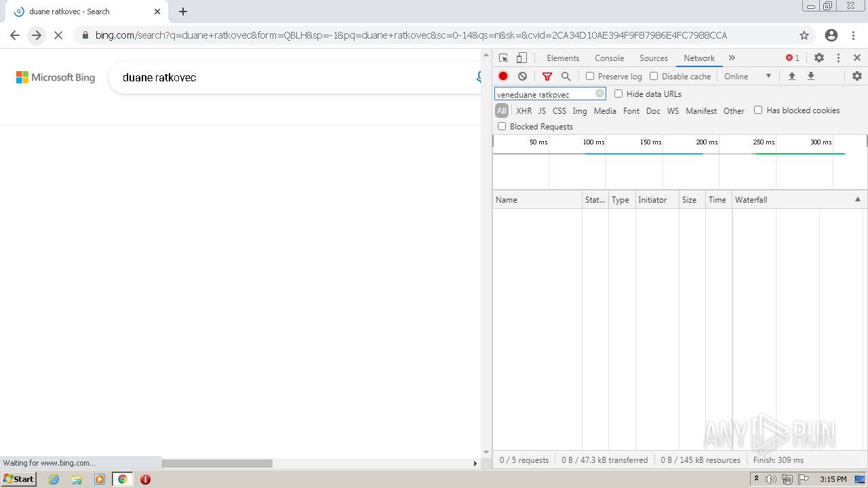Filter requests by Img
Image resolution: width=868 pixels, height=488 pixels.
[x=580, y=110]
